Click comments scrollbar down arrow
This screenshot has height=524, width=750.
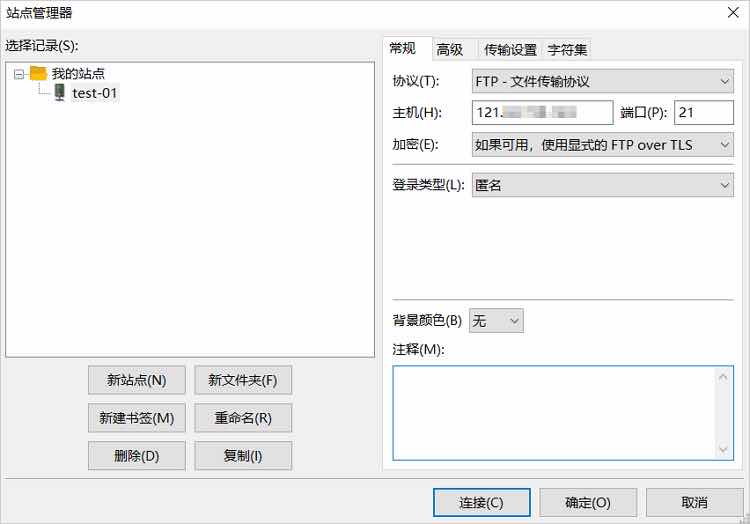tap(723, 449)
